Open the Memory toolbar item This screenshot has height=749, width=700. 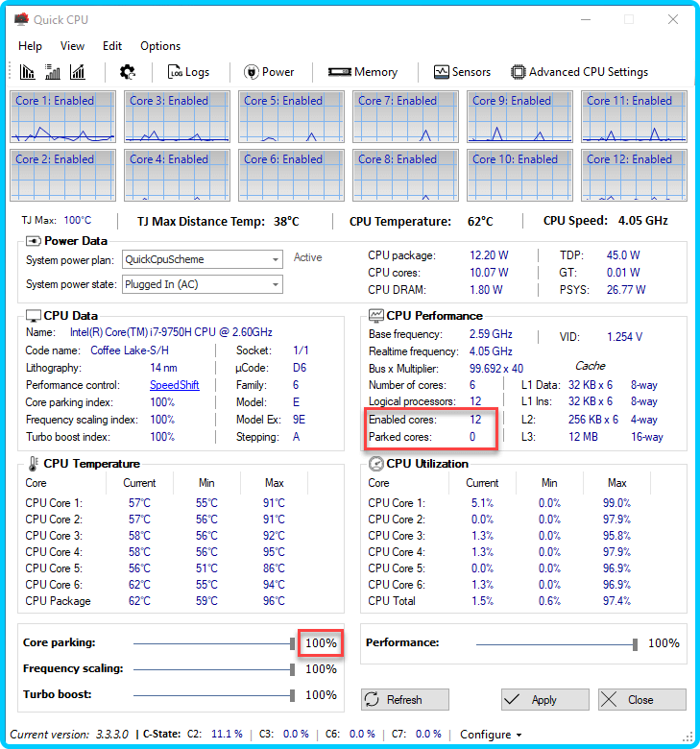coord(363,72)
